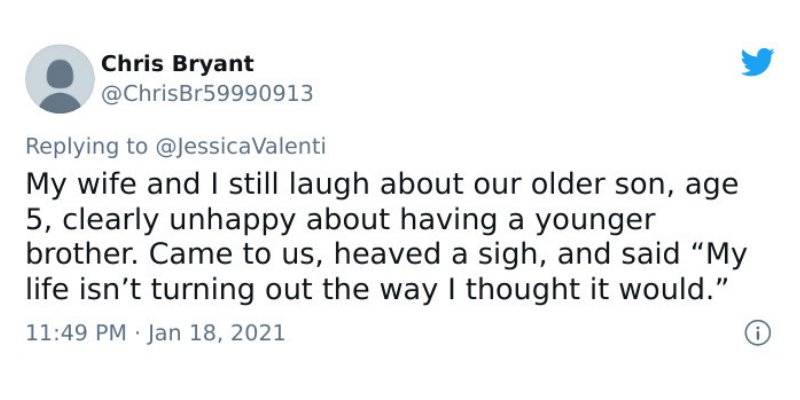800x400 pixels.
Task: Click the line starting '5, clearly unhappy'
Action: 340,220
